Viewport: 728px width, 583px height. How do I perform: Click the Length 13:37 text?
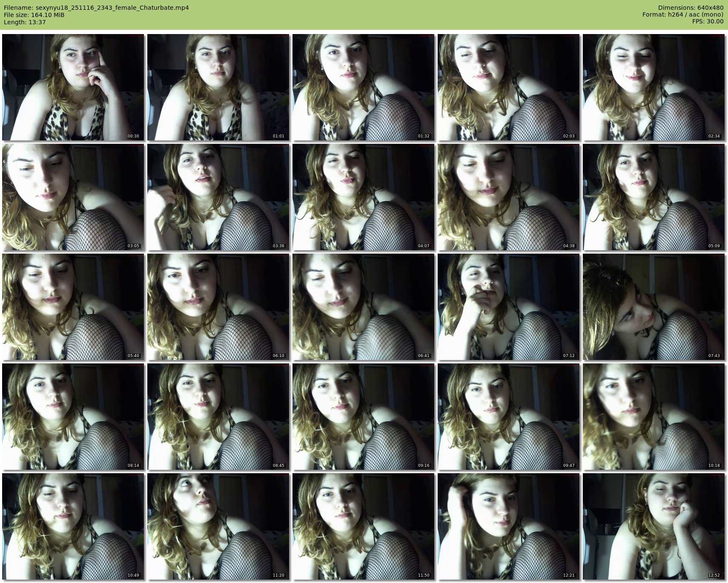(x=25, y=22)
